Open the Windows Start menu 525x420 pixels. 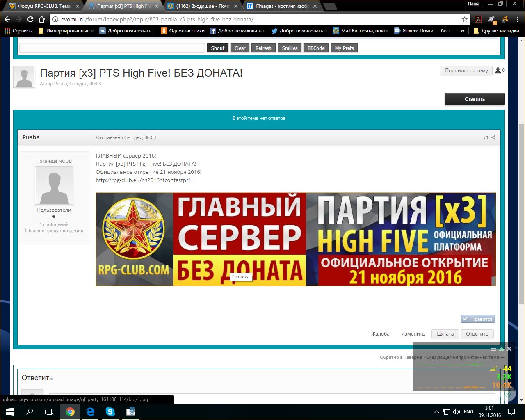[x=10, y=411]
